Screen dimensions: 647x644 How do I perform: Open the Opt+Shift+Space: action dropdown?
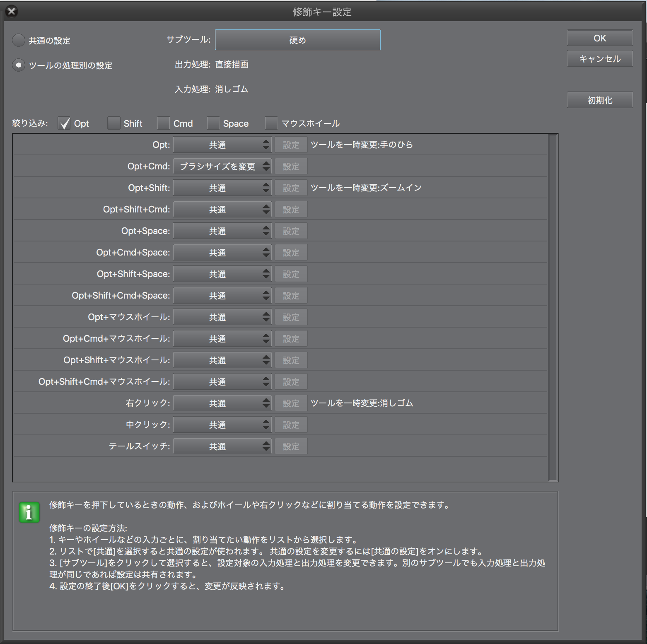(x=222, y=274)
